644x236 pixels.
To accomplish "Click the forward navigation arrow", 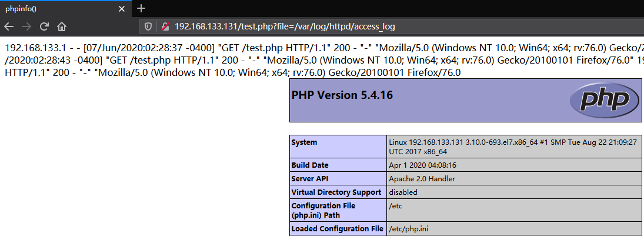I will coord(26,26).
